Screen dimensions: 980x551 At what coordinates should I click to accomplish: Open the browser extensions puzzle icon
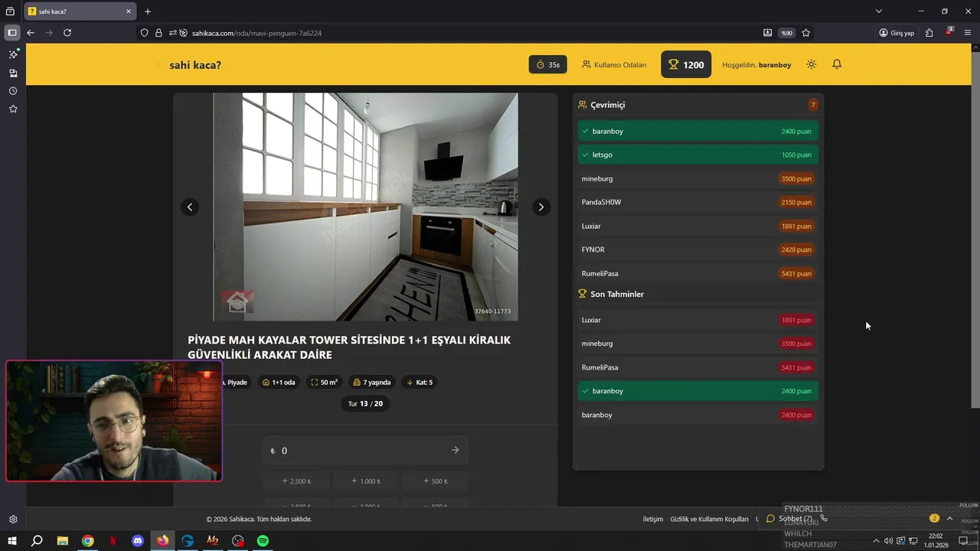929,33
